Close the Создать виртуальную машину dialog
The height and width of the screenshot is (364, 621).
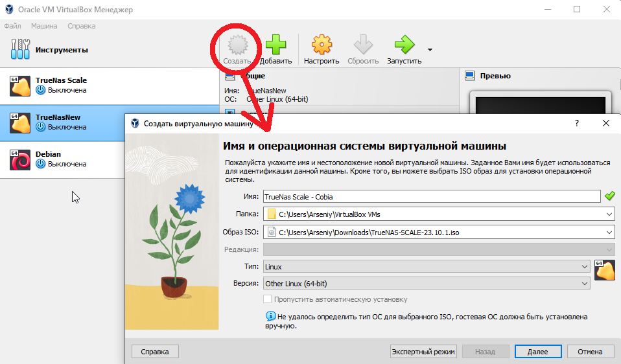click(606, 123)
